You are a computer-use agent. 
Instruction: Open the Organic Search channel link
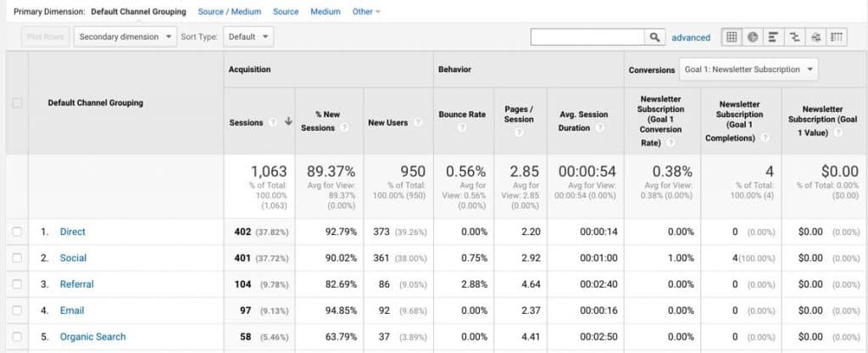point(92,337)
